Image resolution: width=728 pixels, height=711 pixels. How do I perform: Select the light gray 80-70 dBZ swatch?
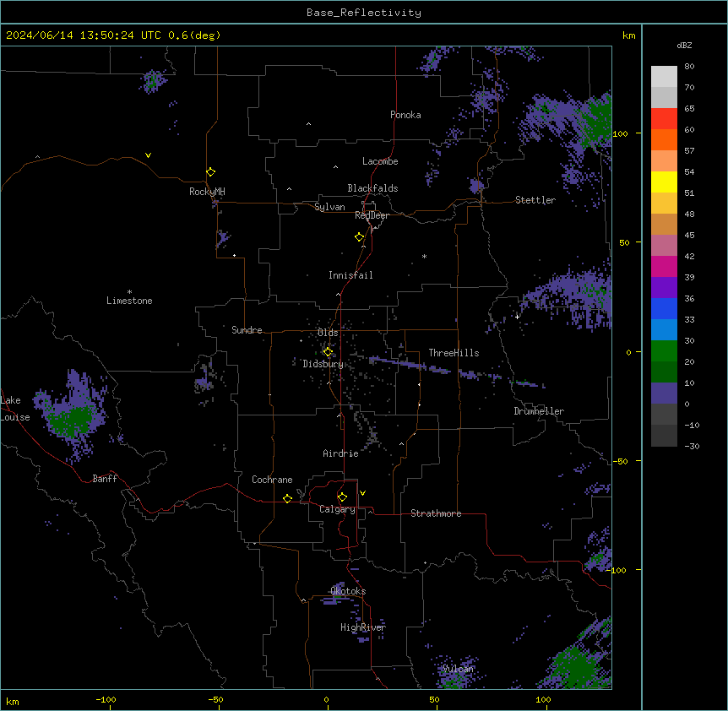(664, 76)
